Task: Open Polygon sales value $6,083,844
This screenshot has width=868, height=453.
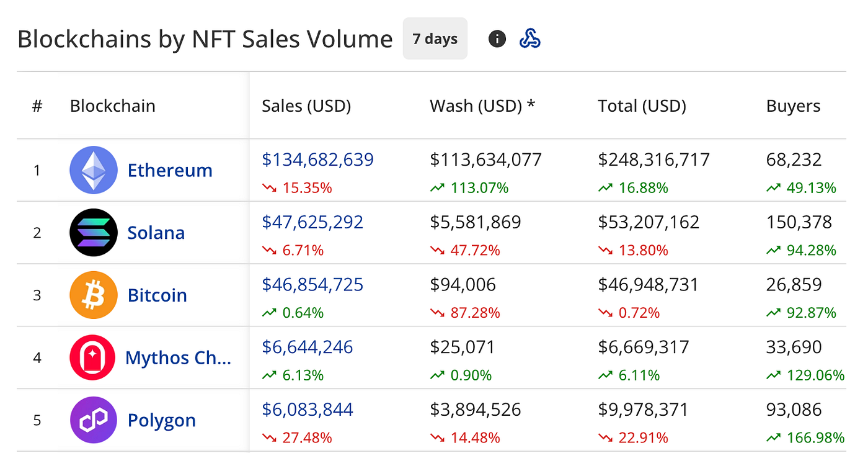Action: point(308,410)
